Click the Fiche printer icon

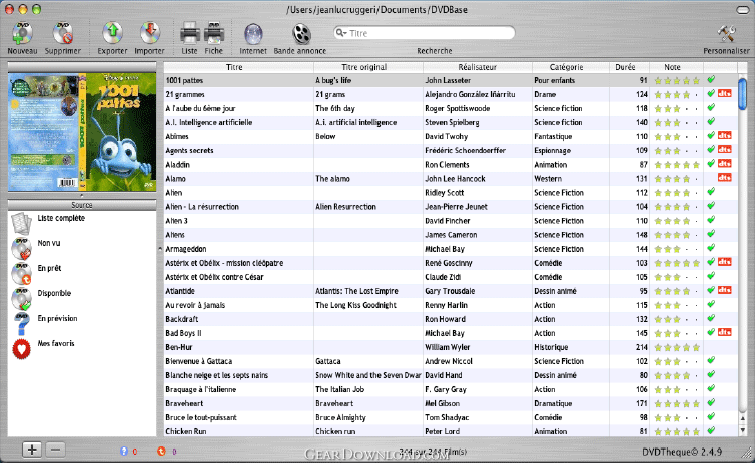[214, 34]
